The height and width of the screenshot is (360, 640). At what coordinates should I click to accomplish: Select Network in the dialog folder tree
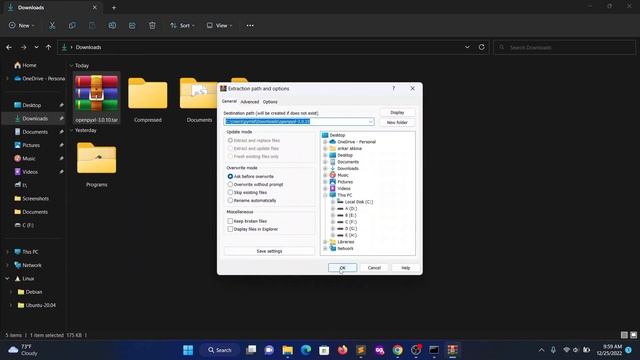click(x=345, y=248)
